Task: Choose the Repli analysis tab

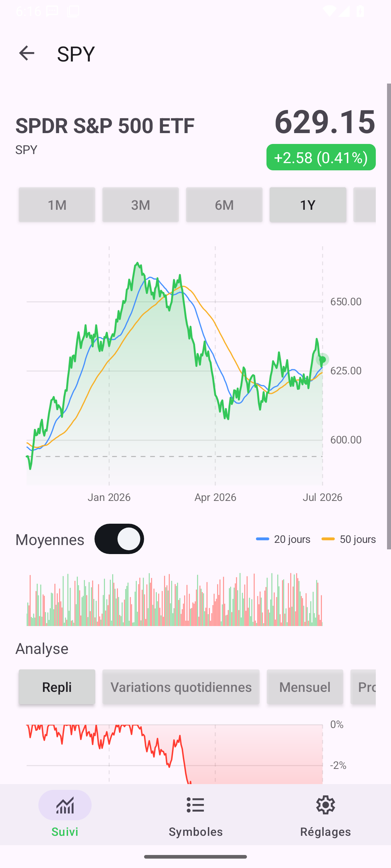Action: (x=57, y=687)
